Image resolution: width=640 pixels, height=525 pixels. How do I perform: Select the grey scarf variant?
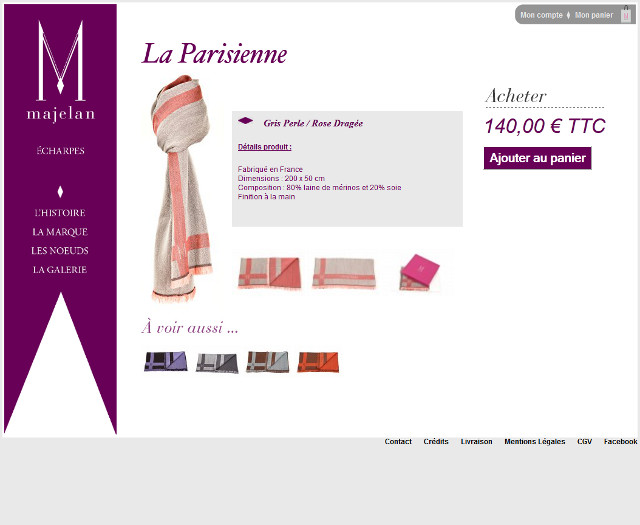click(217, 363)
